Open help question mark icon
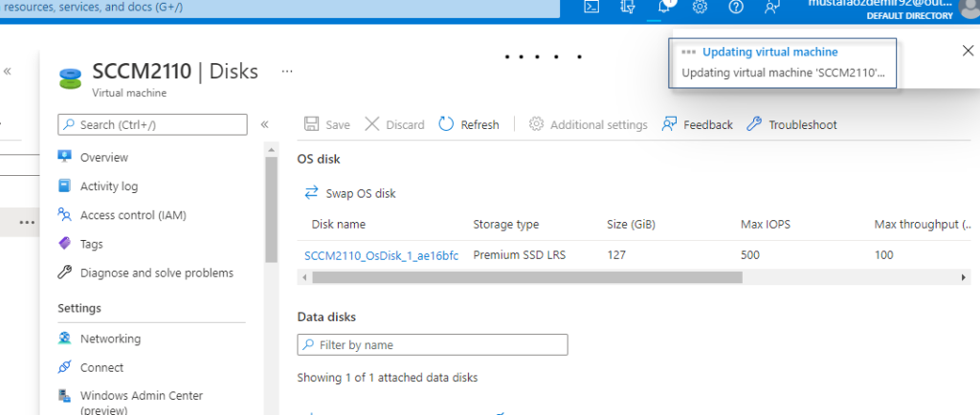This screenshot has width=980, height=415. point(736,7)
